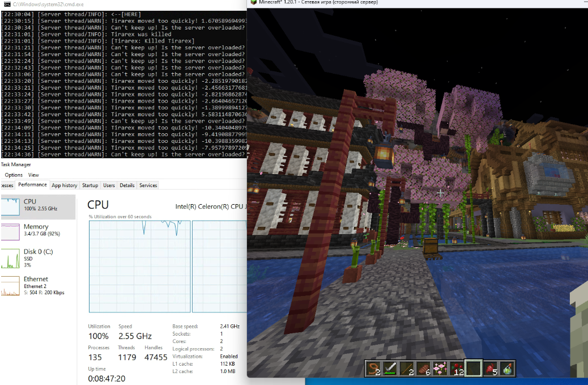Select the pink petals hotbar slot
Viewport: 588px width, 385px height.
coord(440,369)
